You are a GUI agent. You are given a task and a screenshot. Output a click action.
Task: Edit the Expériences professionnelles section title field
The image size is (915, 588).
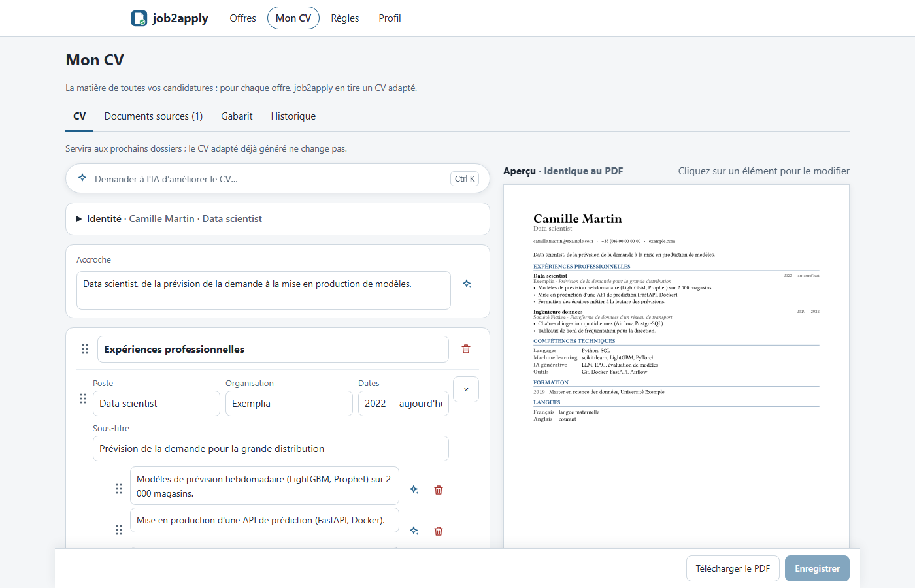click(273, 349)
